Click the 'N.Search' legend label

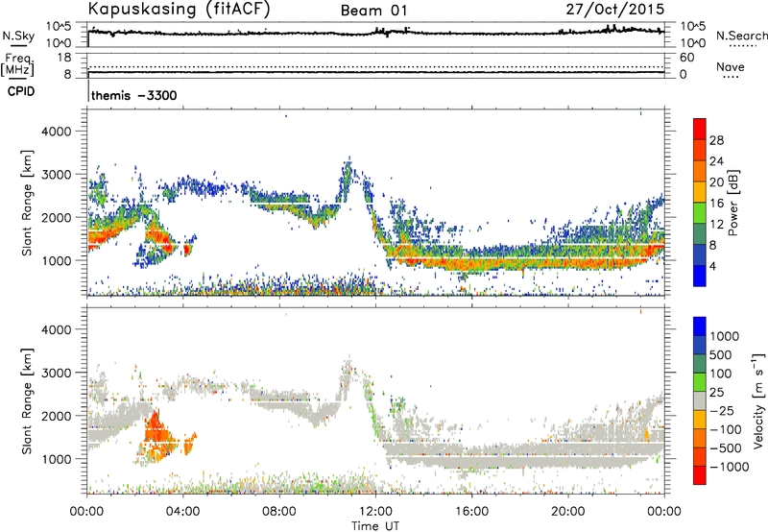[741, 36]
